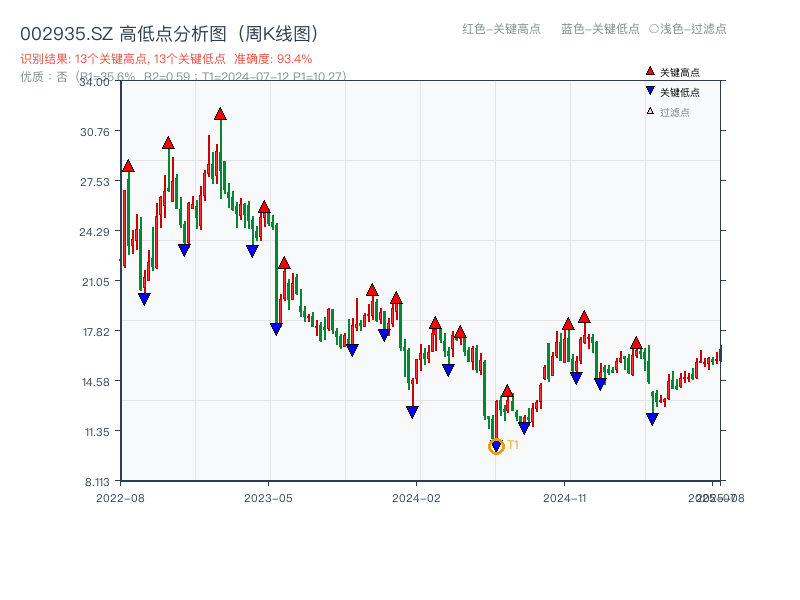
Task: Click the header note 浅色-过滤点
Action: tap(688, 29)
